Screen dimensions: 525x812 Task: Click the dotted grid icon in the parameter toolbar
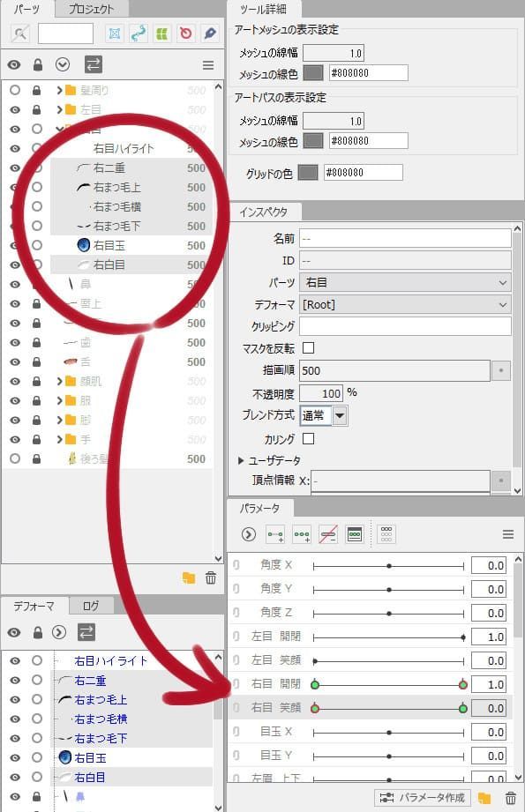tap(386, 534)
